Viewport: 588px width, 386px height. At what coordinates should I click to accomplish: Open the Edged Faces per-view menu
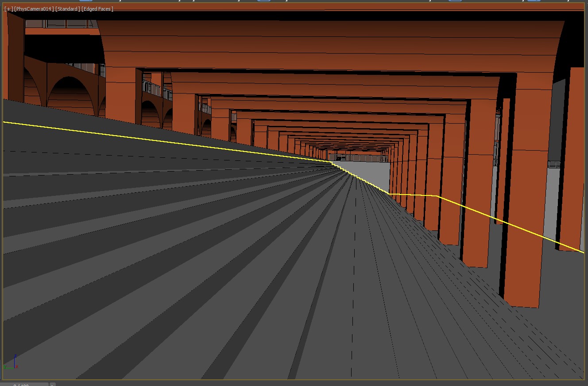tap(97, 9)
